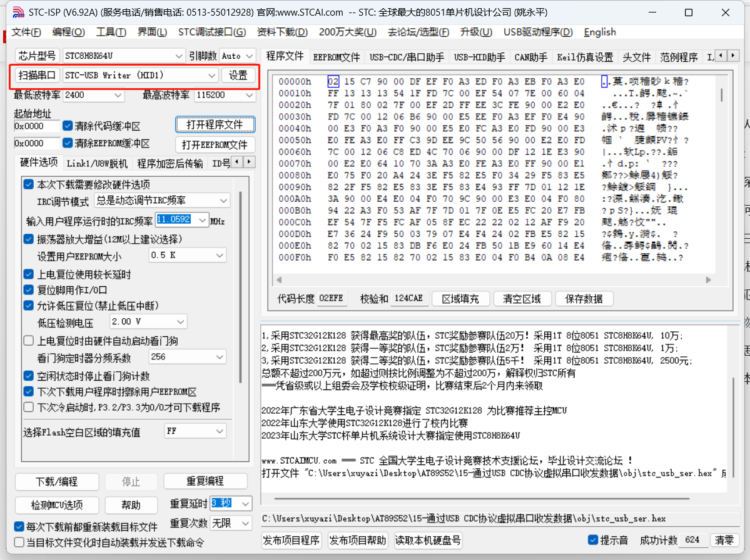Toggle 下次下载用户程序时擦除用户EEPROM区
The height and width of the screenshot is (560, 750).
(29, 392)
